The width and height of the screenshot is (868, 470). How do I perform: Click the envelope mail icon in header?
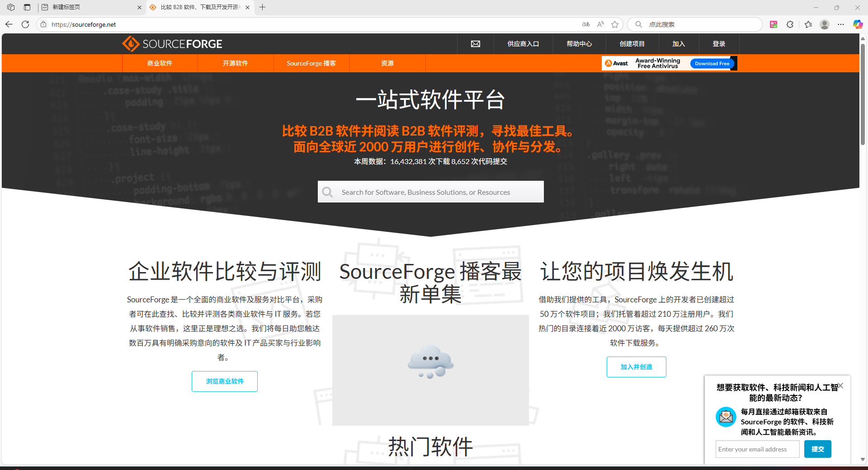pos(476,44)
